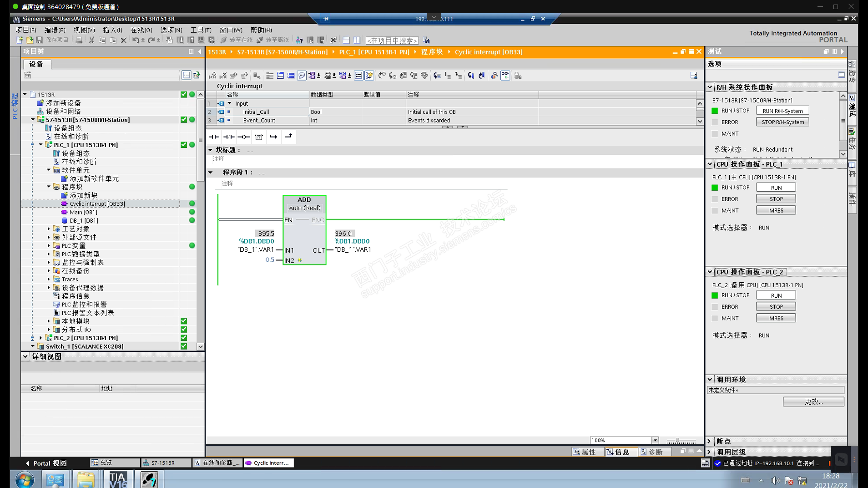Collapse the 1513R project tree node
This screenshot has height=488, width=868.
click(25, 95)
